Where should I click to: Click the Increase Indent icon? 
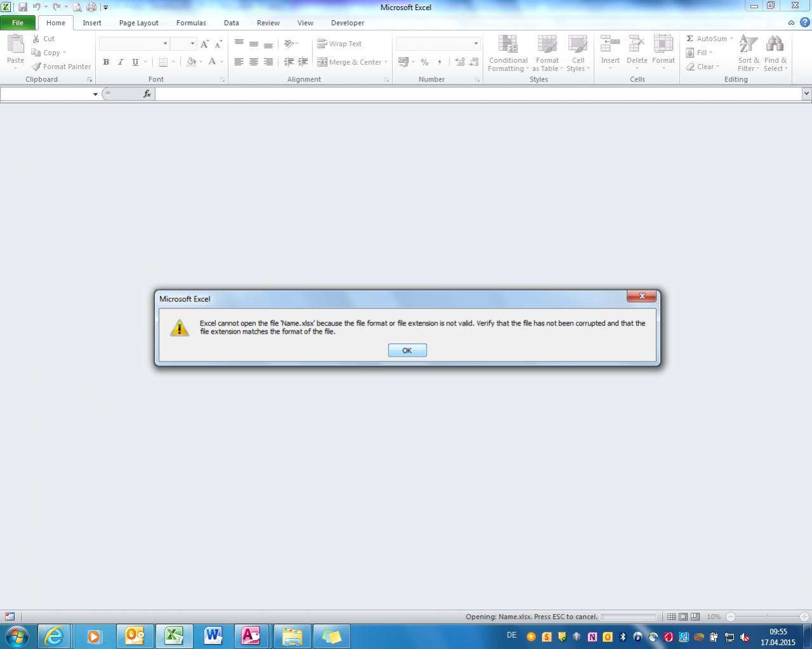click(303, 62)
